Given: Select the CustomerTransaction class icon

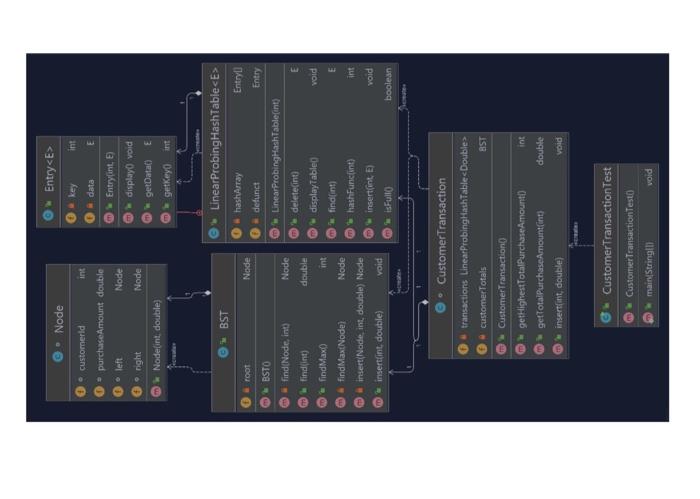Looking at the screenshot, I should pos(440,308).
